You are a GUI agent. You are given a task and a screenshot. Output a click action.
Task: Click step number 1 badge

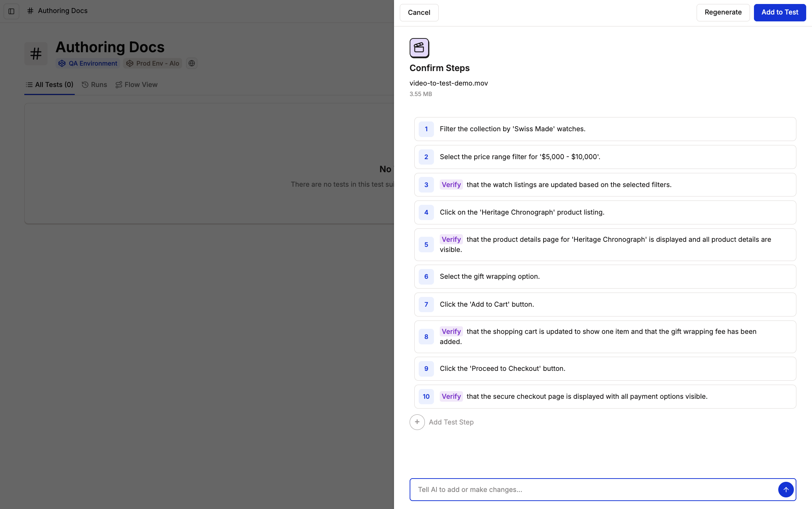coord(426,129)
